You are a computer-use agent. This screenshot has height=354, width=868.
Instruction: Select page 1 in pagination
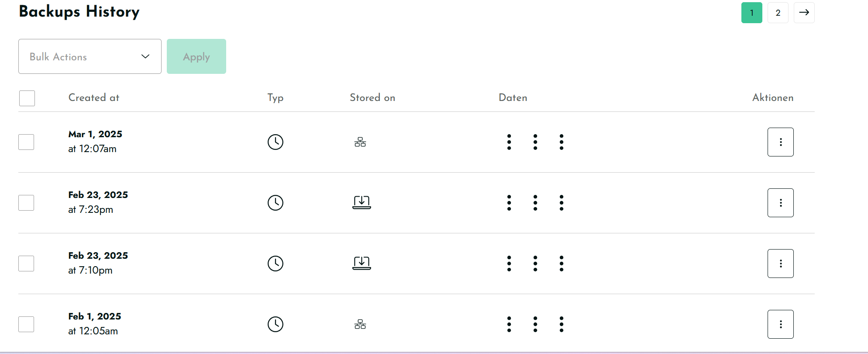752,13
